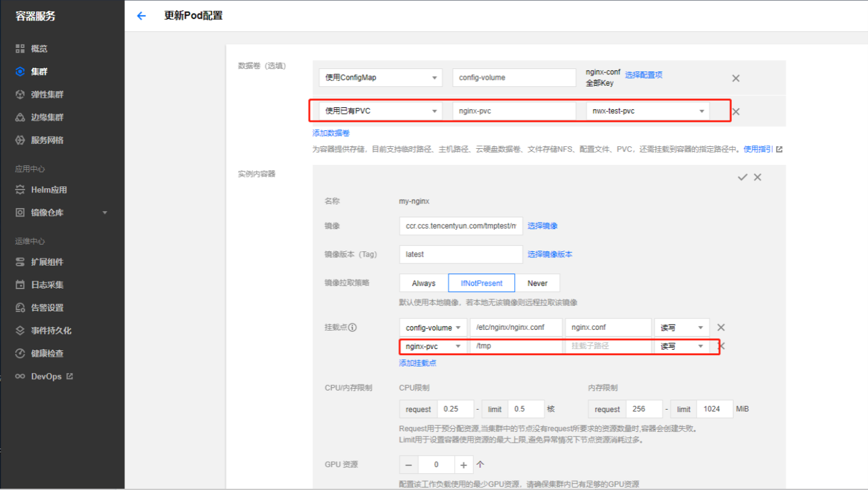
Task: Go to 服务网格 in sidebar
Action: click(x=47, y=140)
